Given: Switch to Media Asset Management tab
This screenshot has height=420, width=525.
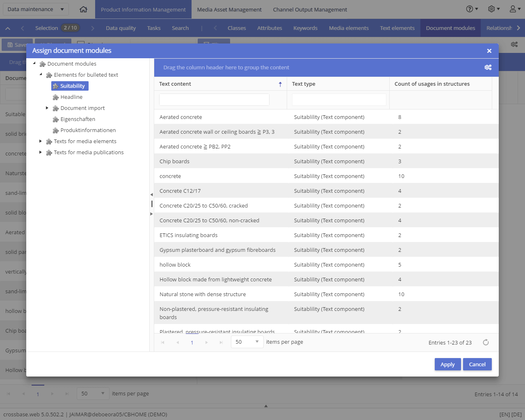Looking at the screenshot, I should coord(229,9).
